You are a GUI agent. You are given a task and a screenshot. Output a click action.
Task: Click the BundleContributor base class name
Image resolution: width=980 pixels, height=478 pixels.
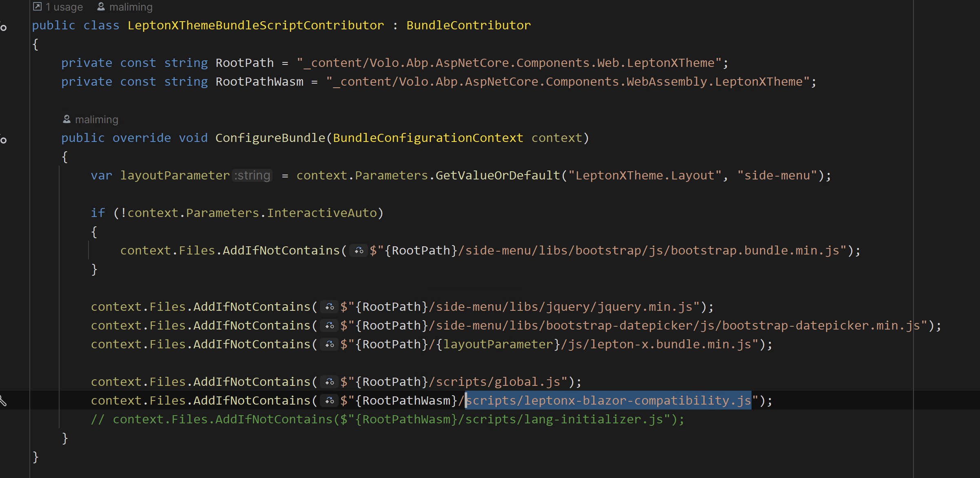[468, 25]
